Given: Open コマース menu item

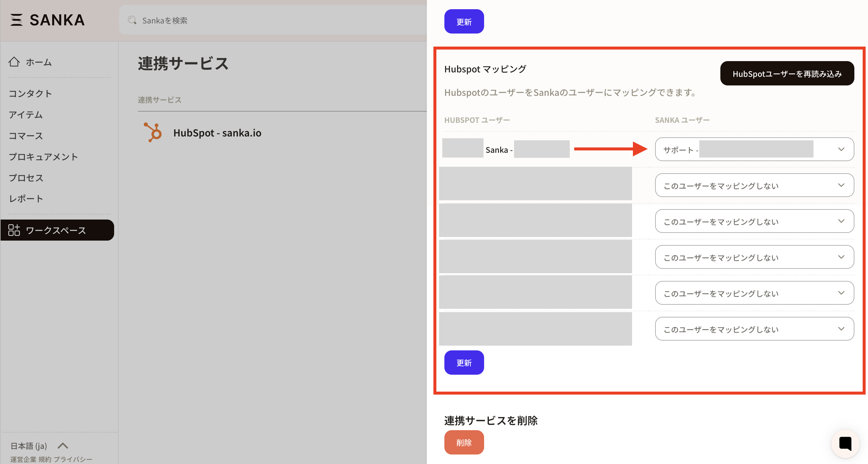Looking at the screenshot, I should [x=25, y=136].
